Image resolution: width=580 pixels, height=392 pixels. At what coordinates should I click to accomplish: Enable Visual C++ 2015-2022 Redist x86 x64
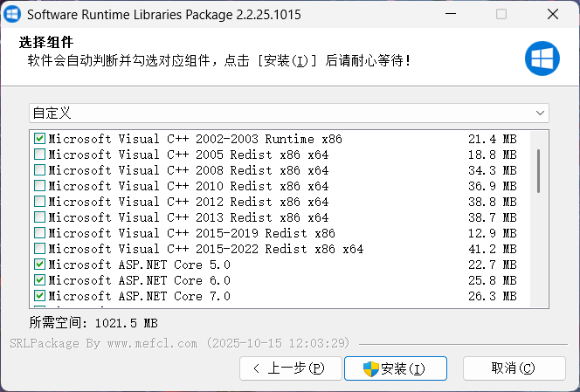click(x=39, y=249)
